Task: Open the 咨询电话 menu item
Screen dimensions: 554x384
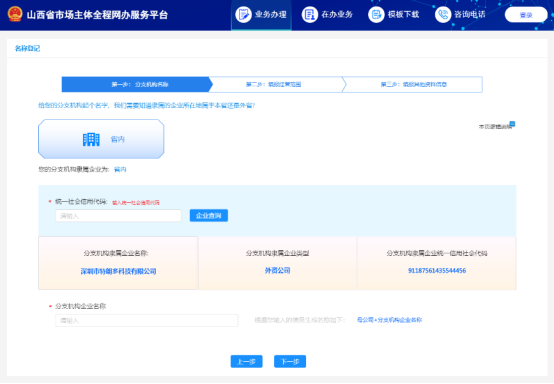Action: 460,15
